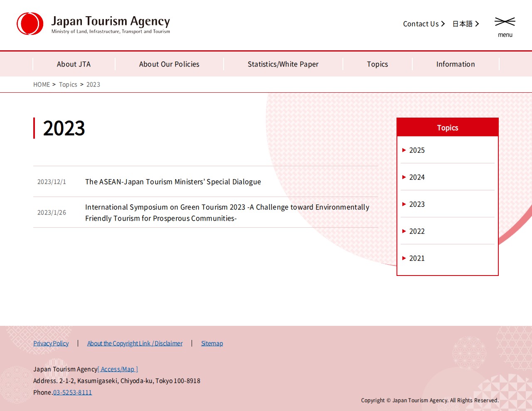Switch language to 日本語
The height and width of the screenshot is (411, 532).
(x=465, y=24)
